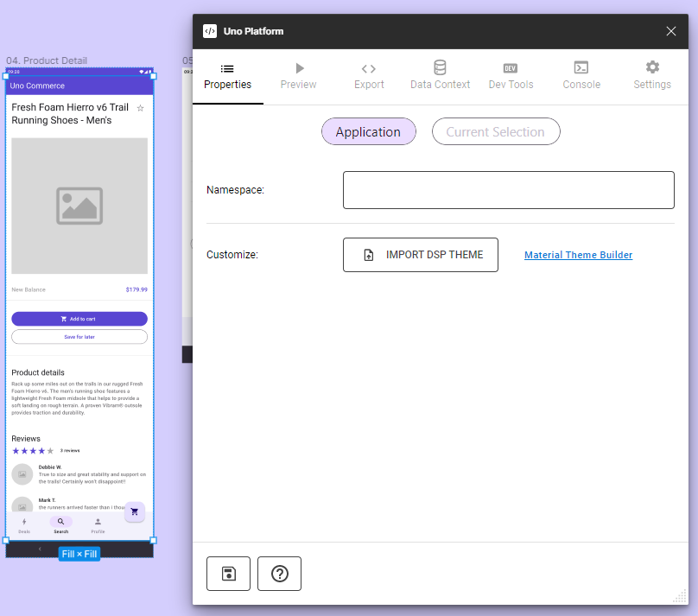Viewport: 698px width, 616px height.
Task: Close the Uno Platform plugin window
Action: (671, 31)
